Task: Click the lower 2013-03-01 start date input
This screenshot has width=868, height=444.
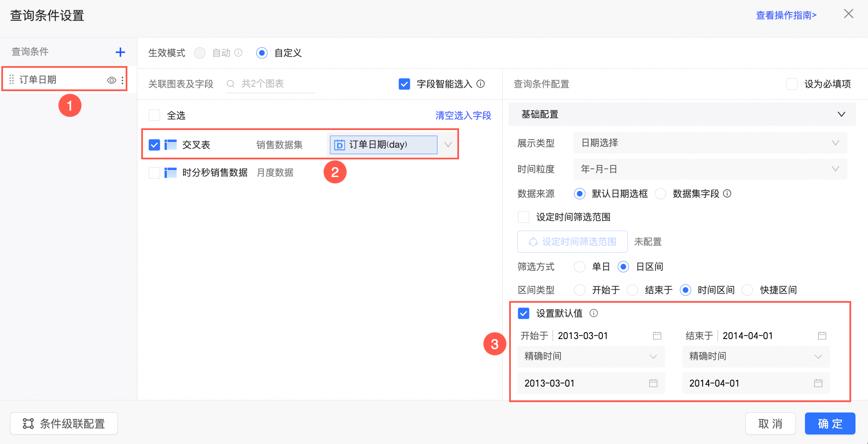Action: tap(591, 383)
